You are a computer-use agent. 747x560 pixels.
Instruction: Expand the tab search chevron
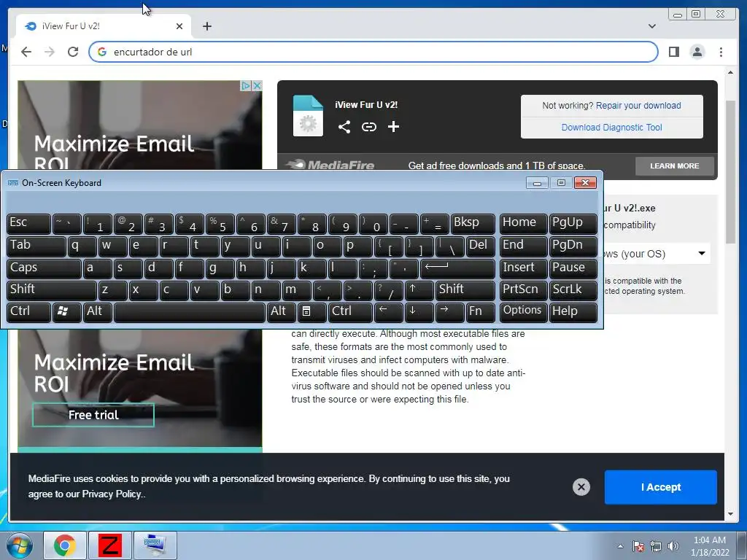pyautogui.click(x=651, y=26)
